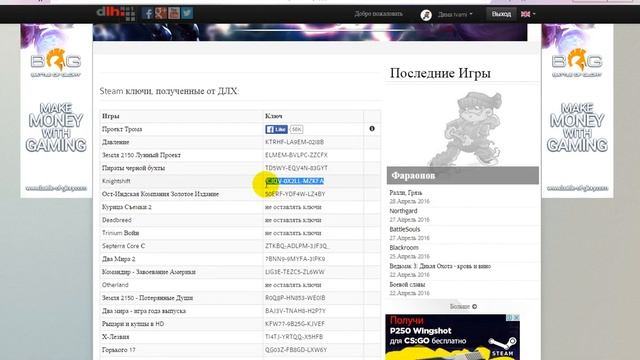
Task: Click the right Make Money With Gaming banner
Action: (577, 111)
